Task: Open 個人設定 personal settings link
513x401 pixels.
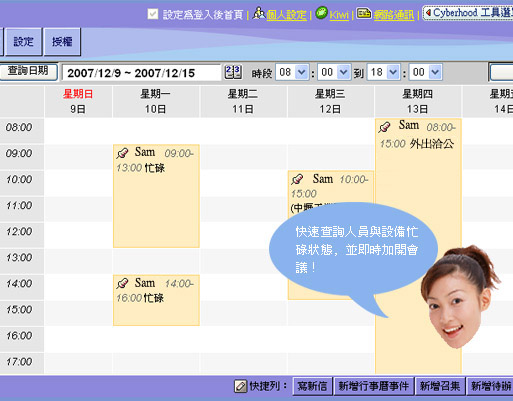Action: tap(286, 15)
